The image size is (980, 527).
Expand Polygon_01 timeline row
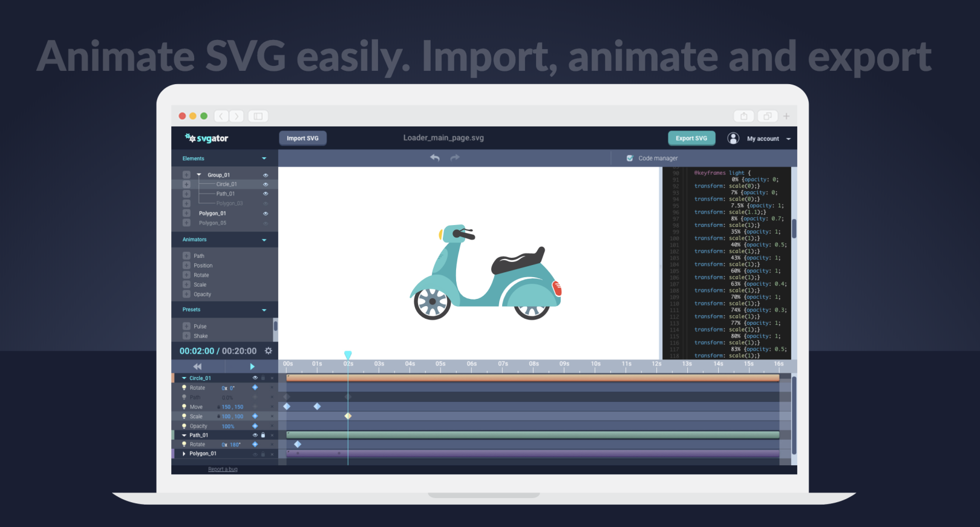(184, 453)
